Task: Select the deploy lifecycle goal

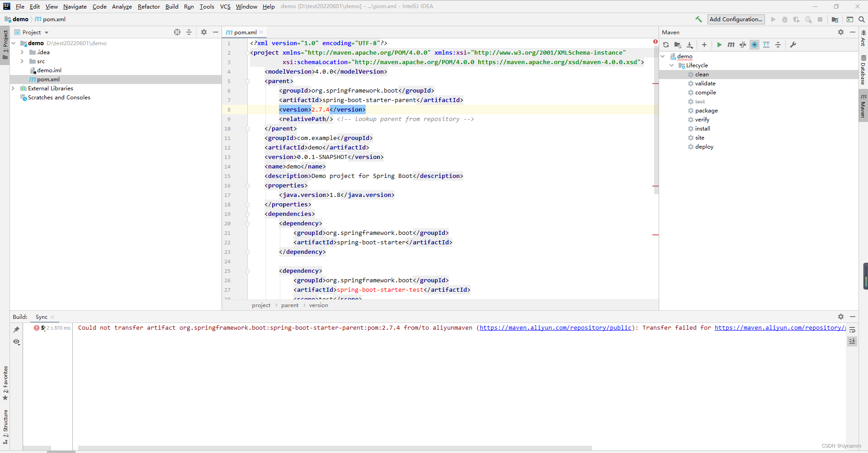Action: coord(704,147)
